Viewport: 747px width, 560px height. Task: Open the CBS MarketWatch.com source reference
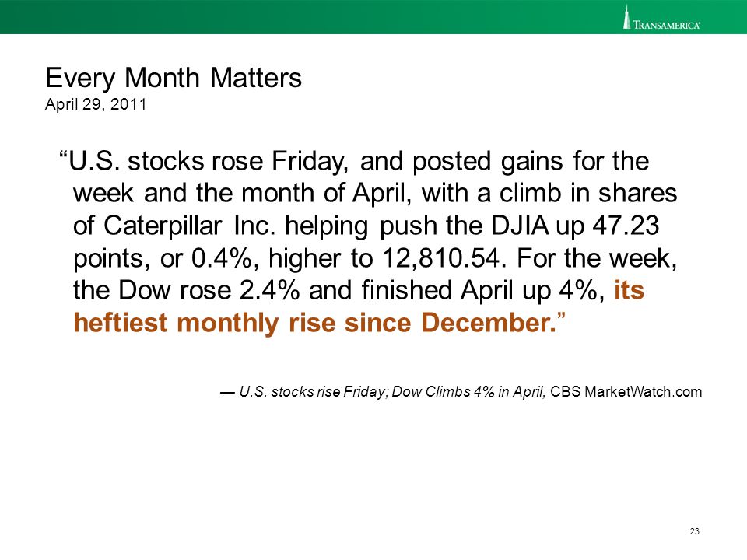pyautogui.click(x=626, y=392)
